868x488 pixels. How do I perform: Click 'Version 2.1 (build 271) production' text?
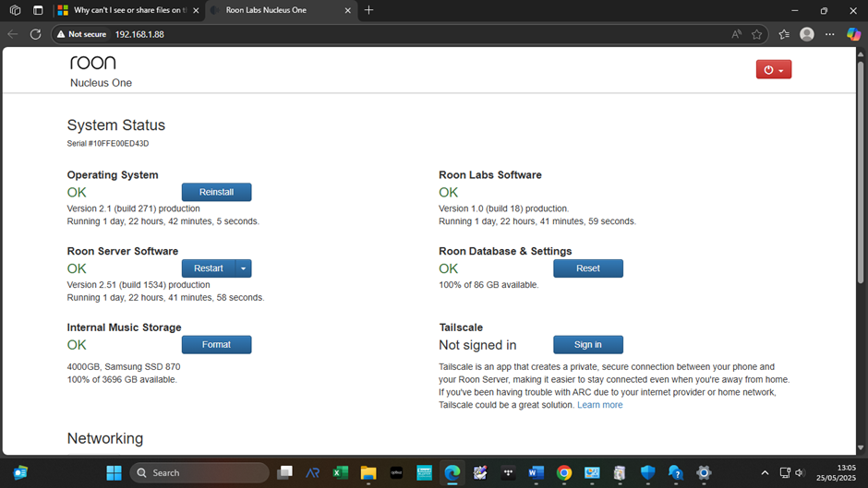click(x=133, y=208)
